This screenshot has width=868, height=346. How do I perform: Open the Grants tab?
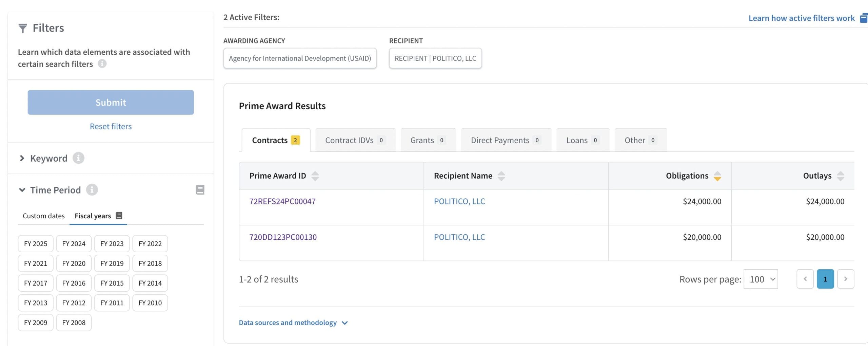pyautogui.click(x=428, y=140)
